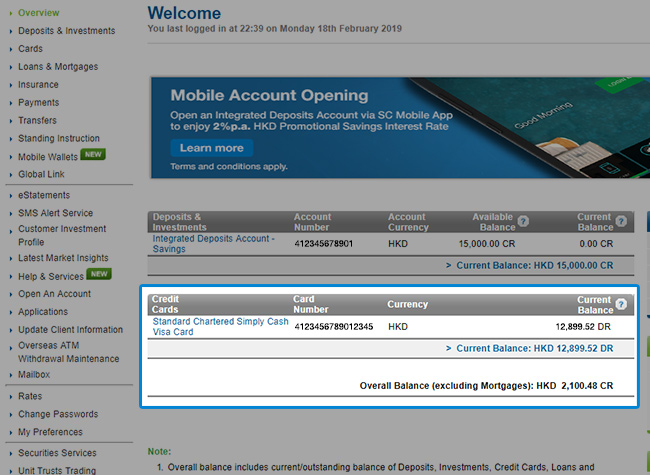Click Overall Balance HKD 2,100.48 CR text

click(486, 386)
